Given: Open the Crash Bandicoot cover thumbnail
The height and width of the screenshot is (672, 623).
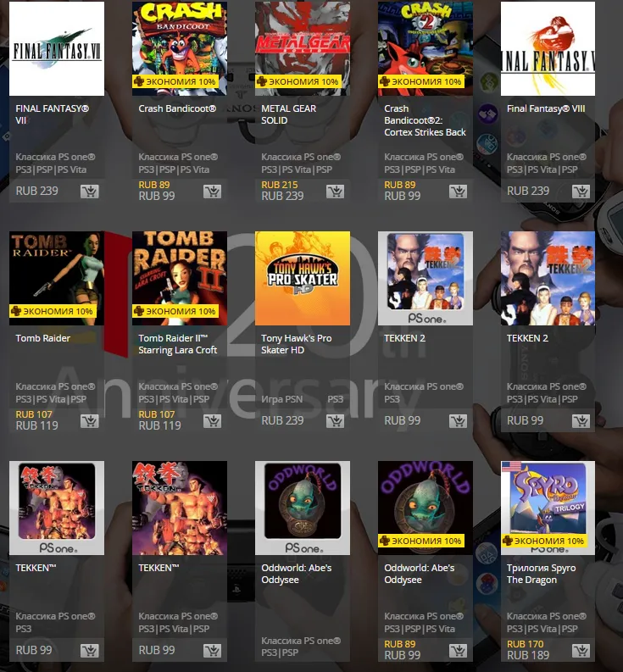Looking at the screenshot, I should [x=180, y=48].
